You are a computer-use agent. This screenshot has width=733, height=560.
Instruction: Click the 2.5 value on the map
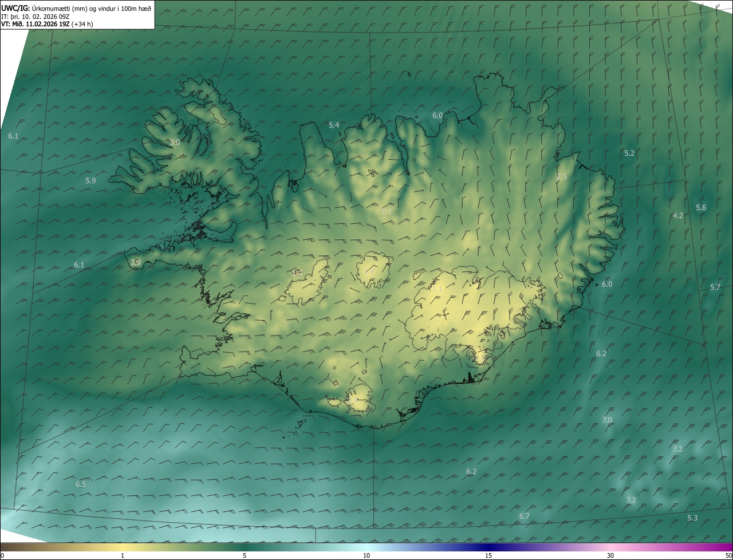[x=562, y=176]
